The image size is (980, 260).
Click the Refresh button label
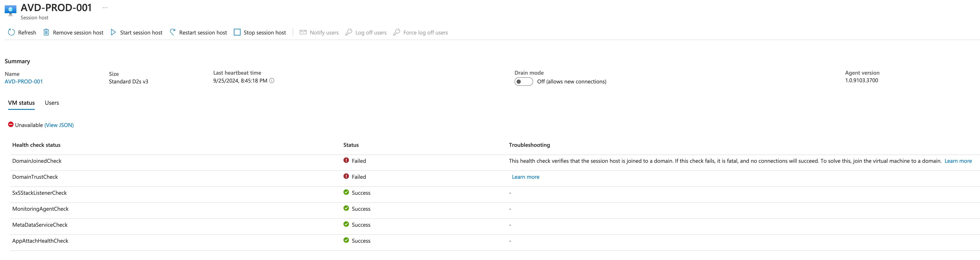(x=27, y=33)
